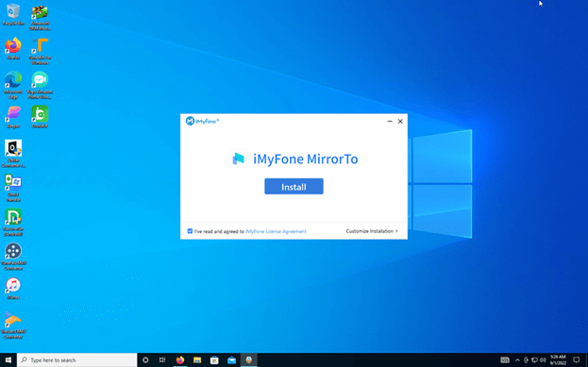Image resolution: width=588 pixels, height=367 pixels.
Task: Open the iMyFone License Agreement link
Action: tap(276, 231)
